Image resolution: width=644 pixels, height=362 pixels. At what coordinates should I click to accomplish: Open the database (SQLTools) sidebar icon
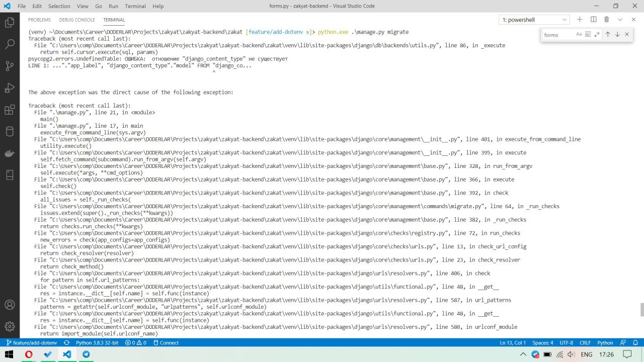[x=9, y=132]
